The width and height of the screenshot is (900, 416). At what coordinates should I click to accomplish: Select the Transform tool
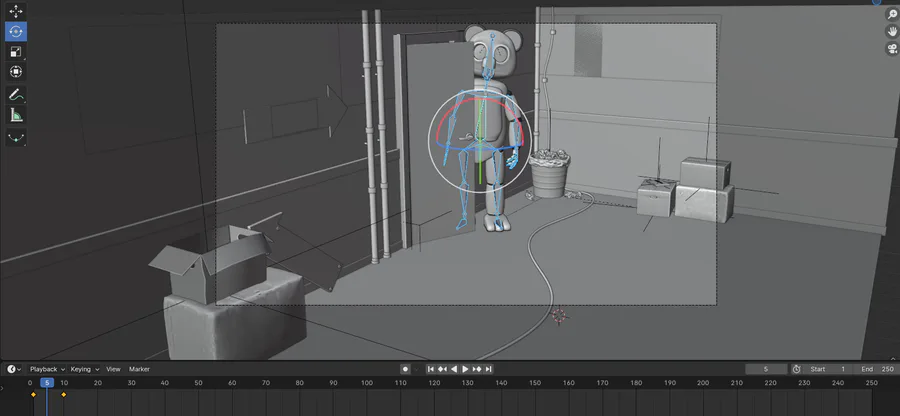15,72
